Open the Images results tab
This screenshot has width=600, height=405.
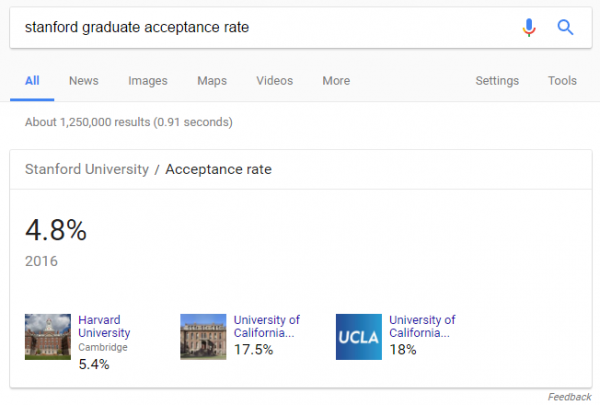[148, 81]
